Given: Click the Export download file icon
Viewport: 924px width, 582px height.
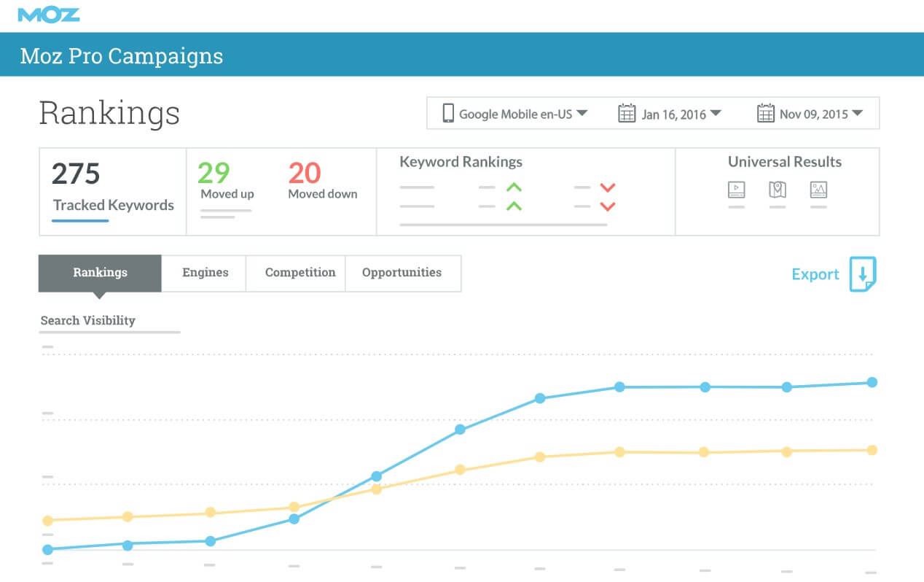Looking at the screenshot, I should [x=863, y=274].
